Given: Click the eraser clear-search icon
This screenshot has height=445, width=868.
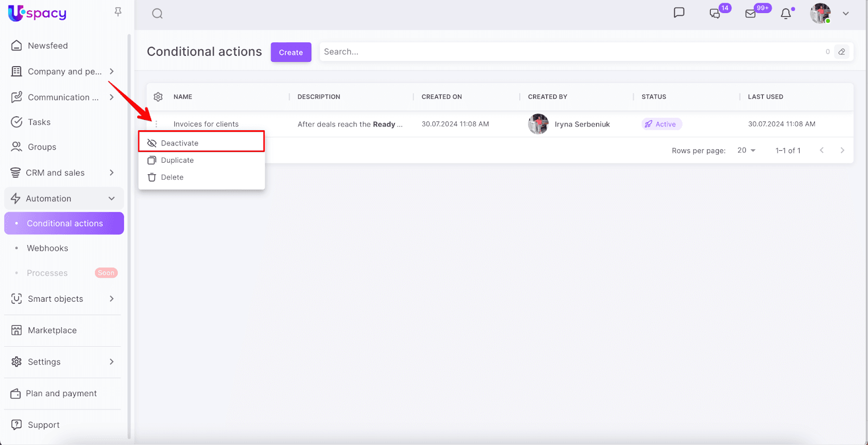Looking at the screenshot, I should tap(841, 52).
